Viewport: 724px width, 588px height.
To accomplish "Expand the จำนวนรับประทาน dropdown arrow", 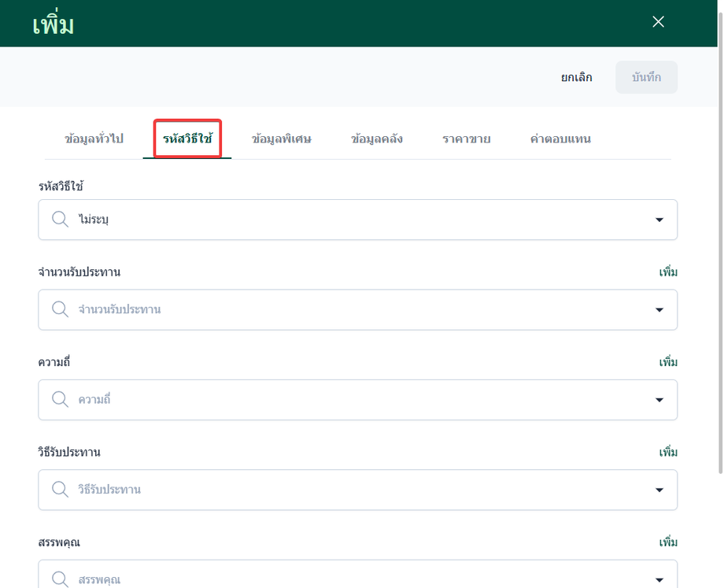I will tap(659, 310).
